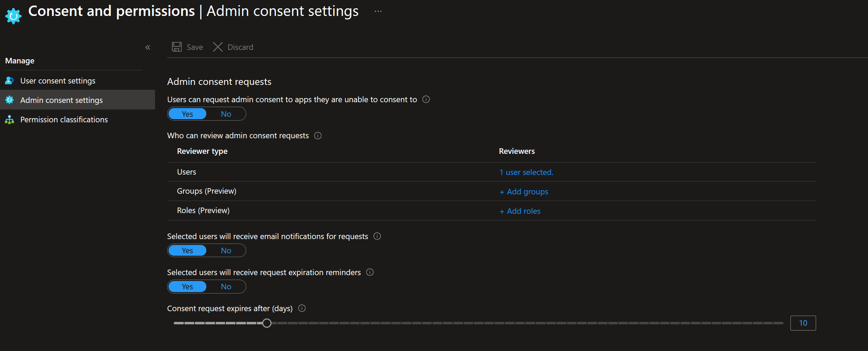Image resolution: width=868 pixels, height=351 pixels.
Task: Enable email notifications for requests with Yes
Action: coord(187,251)
